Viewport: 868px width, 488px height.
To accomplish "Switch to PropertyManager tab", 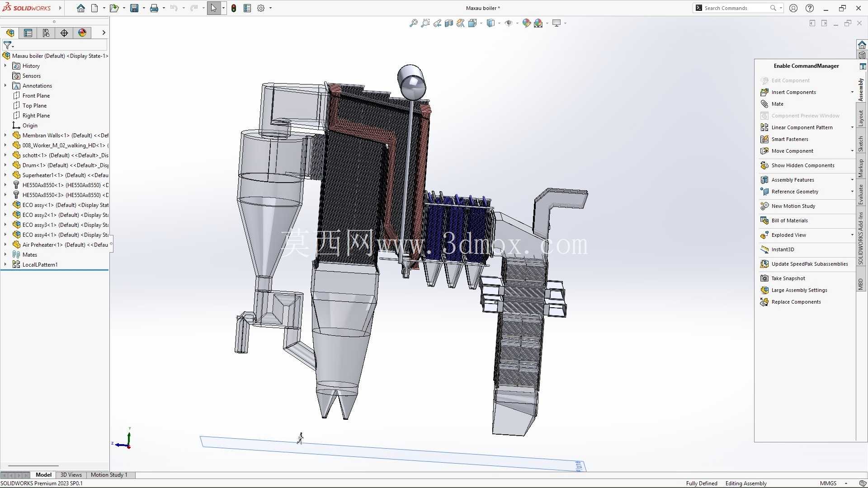I will point(28,33).
